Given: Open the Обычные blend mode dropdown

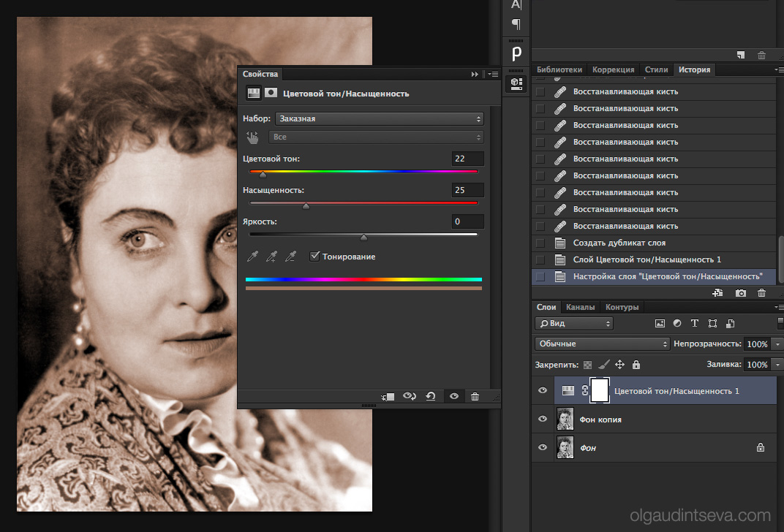Looking at the screenshot, I should [x=602, y=343].
